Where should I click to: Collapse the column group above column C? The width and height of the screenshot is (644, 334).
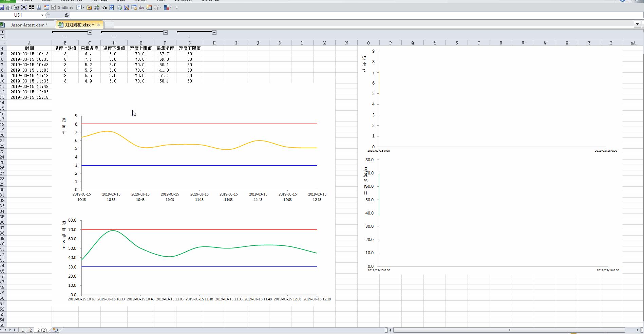[90, 32]
